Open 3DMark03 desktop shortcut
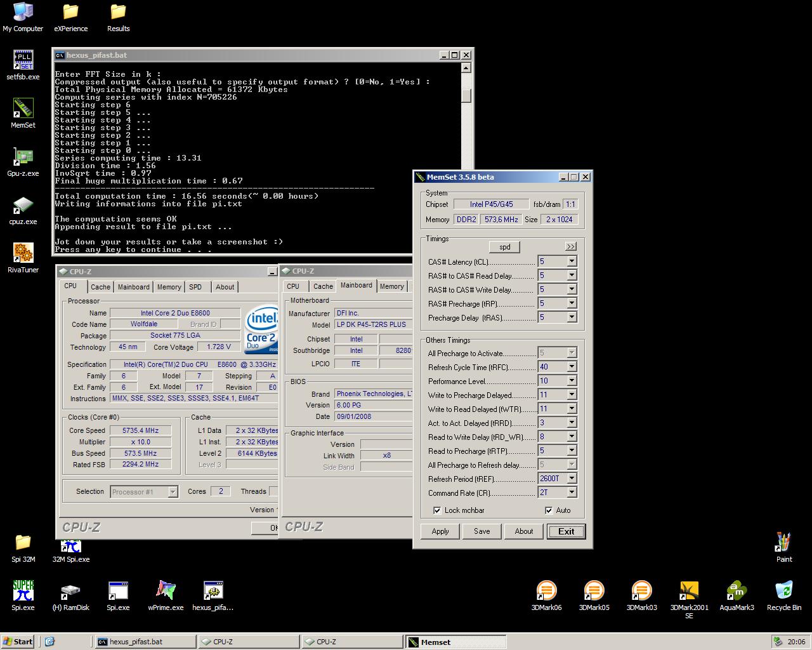 point(641,596)
